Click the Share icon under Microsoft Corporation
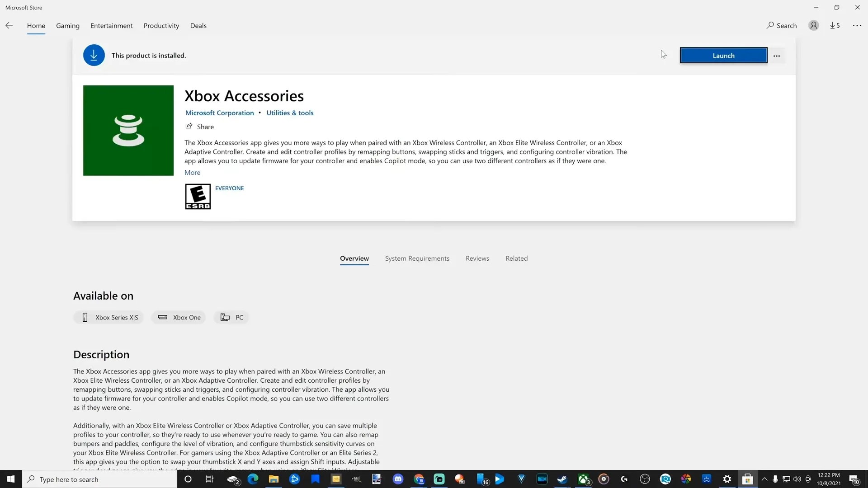This screenshot has width=868, height=488. coord(189,127)
